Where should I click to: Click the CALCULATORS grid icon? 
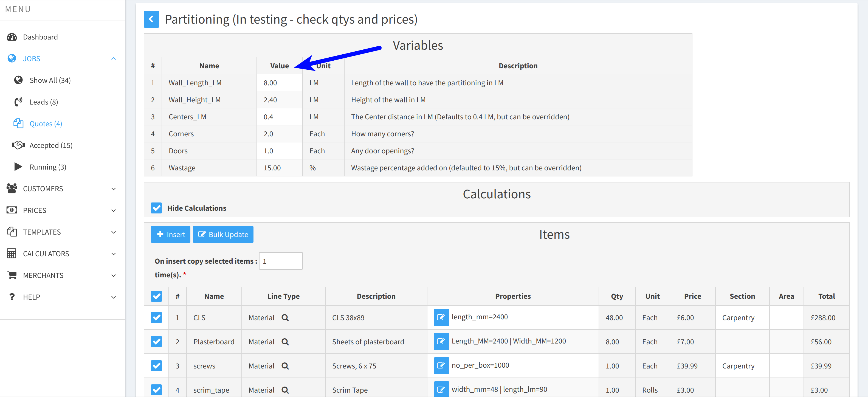tap(12, 254)
